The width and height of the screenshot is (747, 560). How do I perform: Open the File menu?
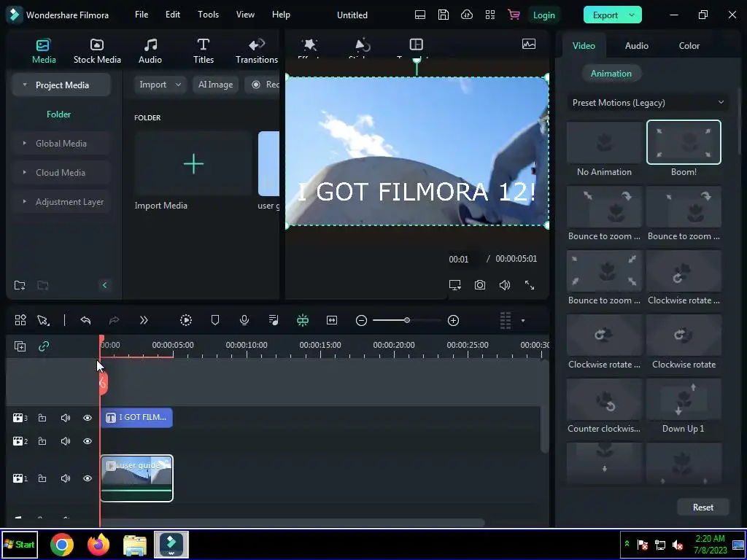[142, 15]
